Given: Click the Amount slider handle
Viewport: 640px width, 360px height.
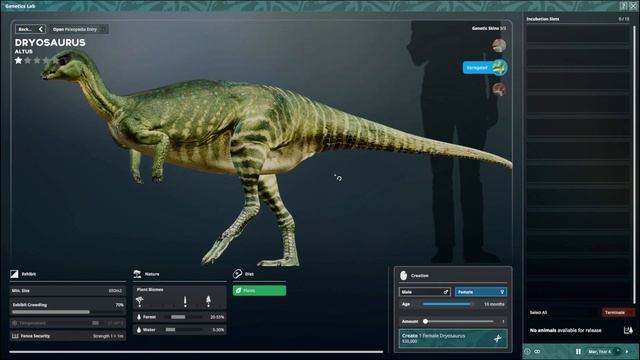Looking at the screenshot, I should coord(425,321).
